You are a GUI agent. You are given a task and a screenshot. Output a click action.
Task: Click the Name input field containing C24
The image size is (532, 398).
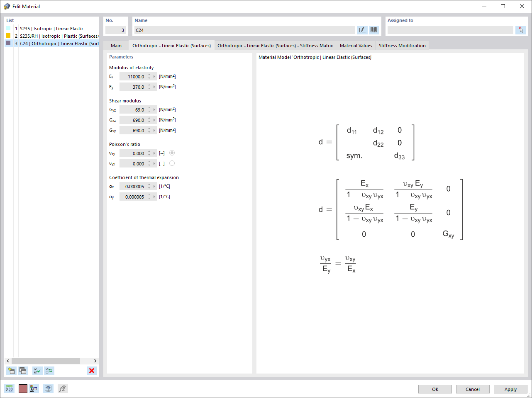pos(245,30)
